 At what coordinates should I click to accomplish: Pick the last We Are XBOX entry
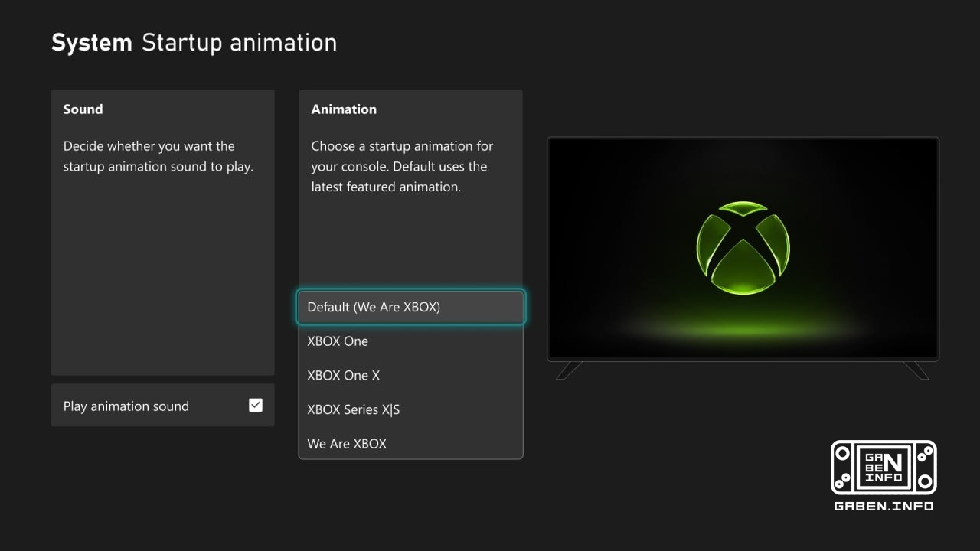[x=411, y=443]
